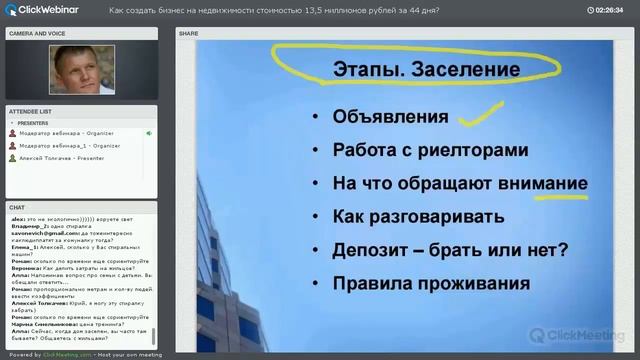Click the elapsed time 02:26:34

point(609,10)
